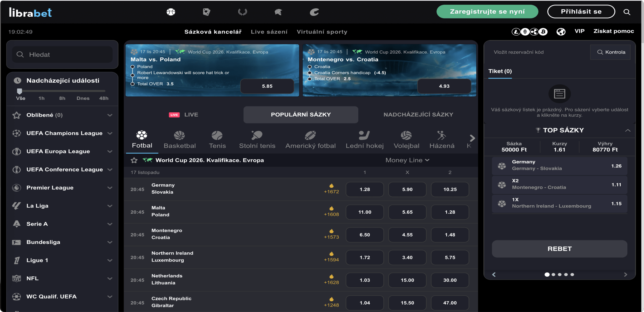
Task: Choose the Lední hokej sport icon
Action: 364,140
